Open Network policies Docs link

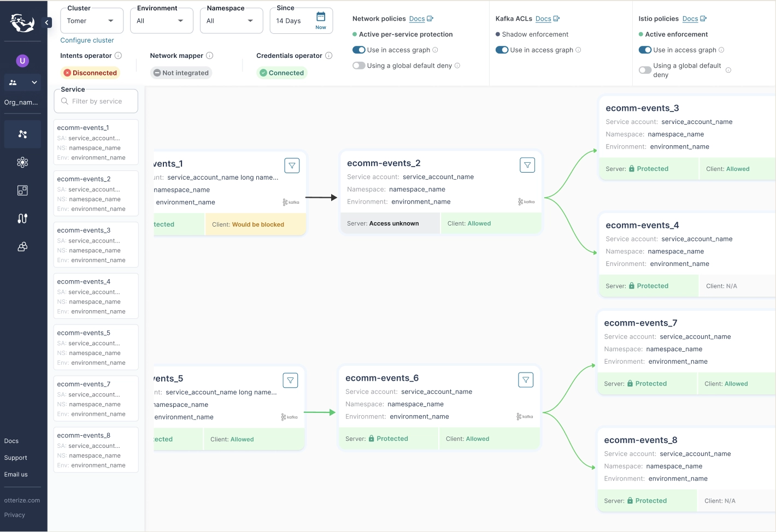[x=421, y=19]
